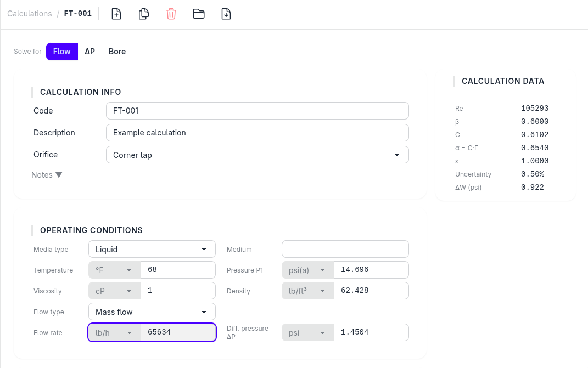
Task: Delete calculation with red trash icon
Action: (x=171, y=14)
